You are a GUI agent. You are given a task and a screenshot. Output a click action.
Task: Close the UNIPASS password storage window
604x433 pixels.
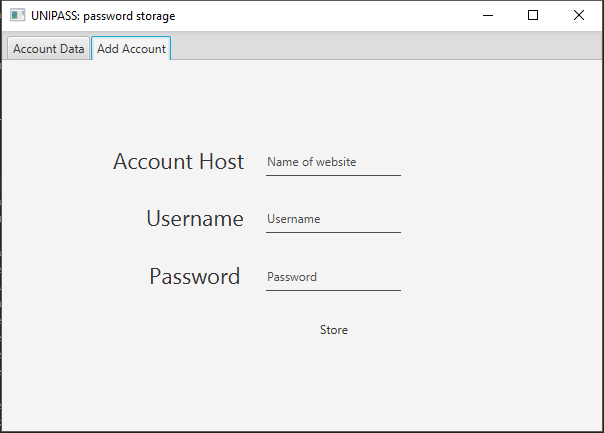579,15
